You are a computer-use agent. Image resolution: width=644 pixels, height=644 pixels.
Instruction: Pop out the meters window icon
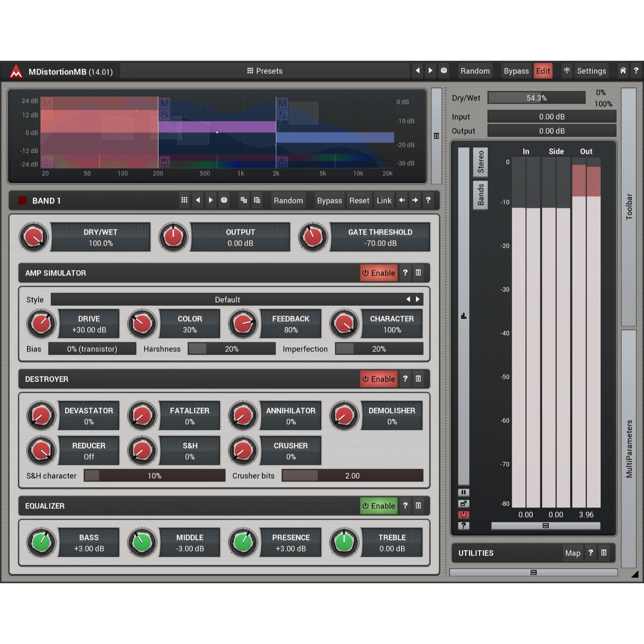coord(463,503)
